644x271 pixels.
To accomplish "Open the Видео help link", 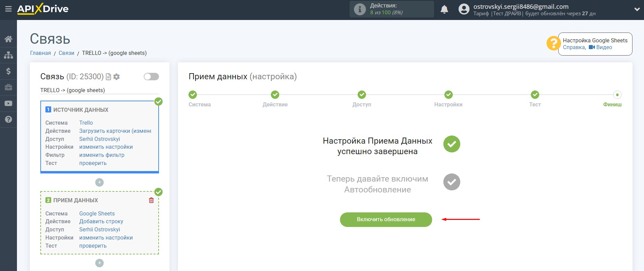I will click(x=604, y=47).
